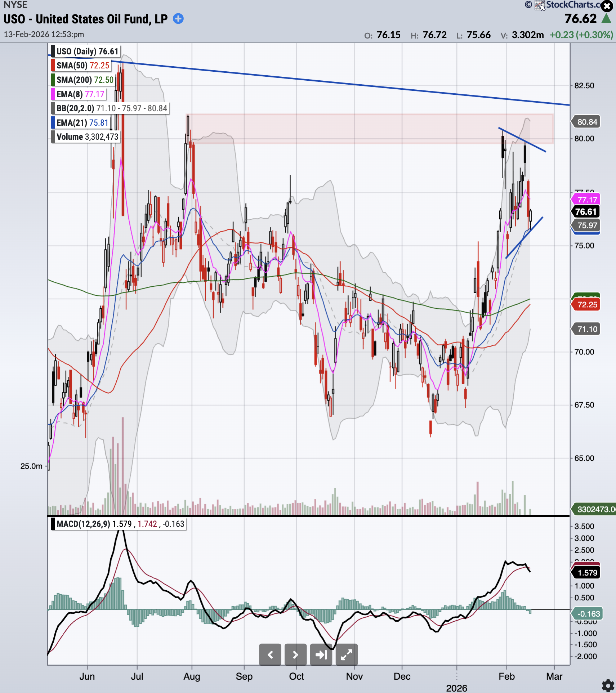
Task: Click the EMA(21) blue color swatch
Action: pyautogui.click(x=53, y=123)
